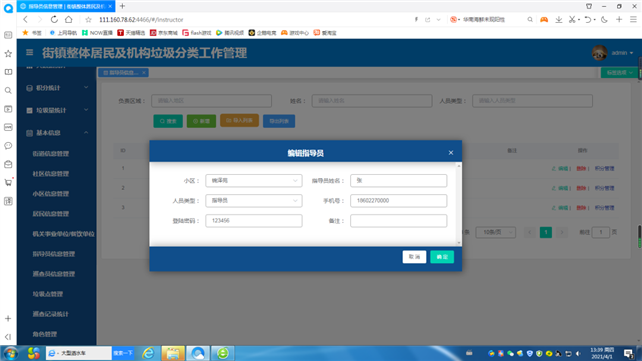The image size is (642, 361).
Task: Bookmark page with address bar star
Action: (x=88, y=19)
